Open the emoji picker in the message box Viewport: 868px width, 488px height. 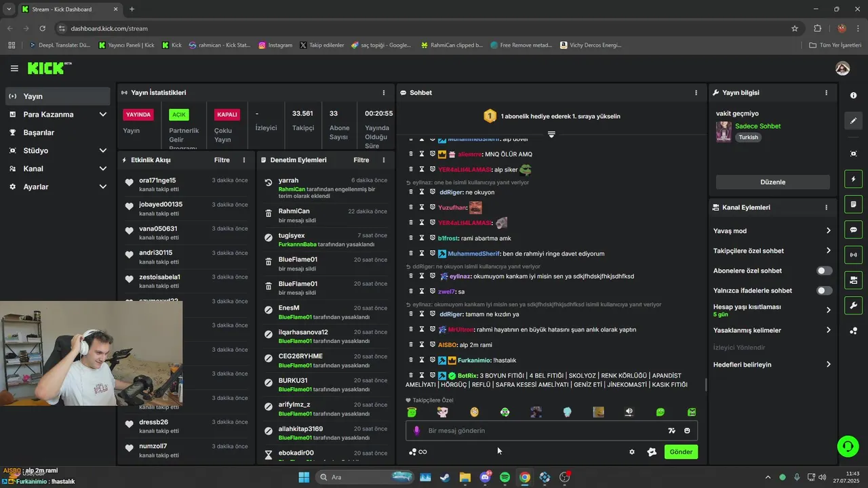point(687,430)
